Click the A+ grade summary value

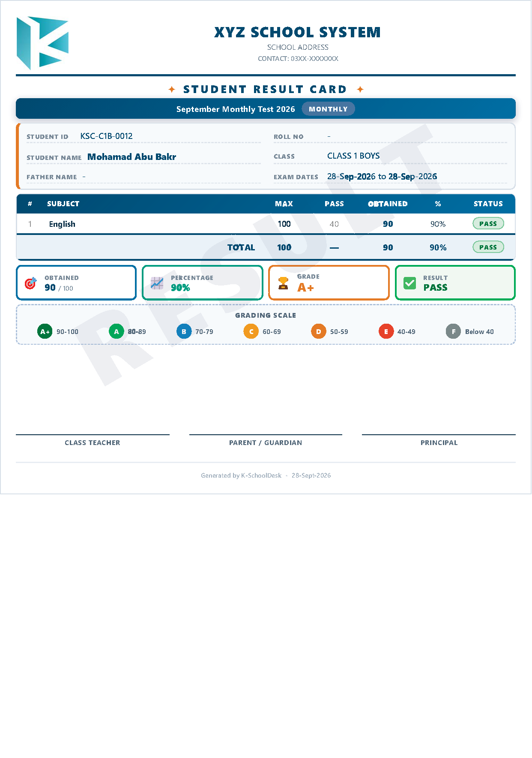pos(305,287)
